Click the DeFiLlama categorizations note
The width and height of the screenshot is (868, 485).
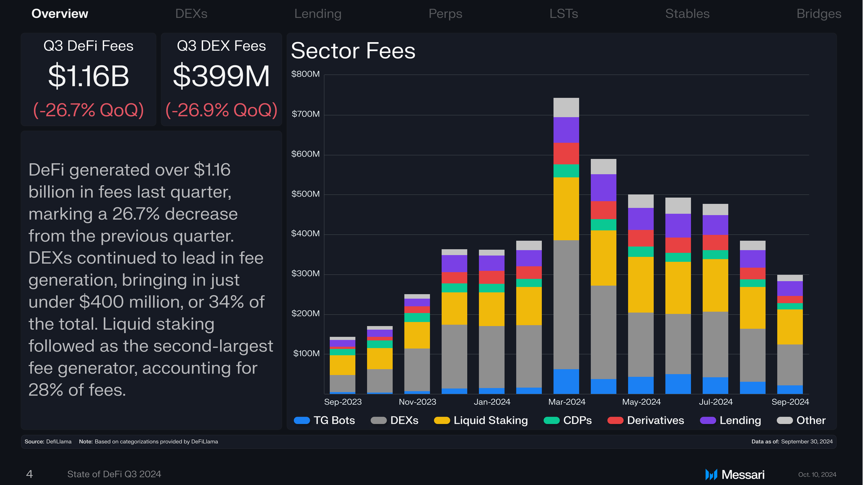(148, 442)
